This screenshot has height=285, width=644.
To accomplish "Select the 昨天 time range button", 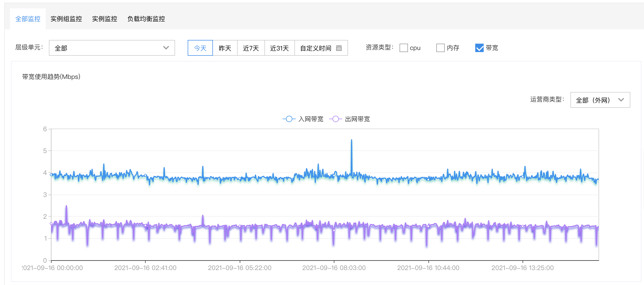I will tap(225, 48).
